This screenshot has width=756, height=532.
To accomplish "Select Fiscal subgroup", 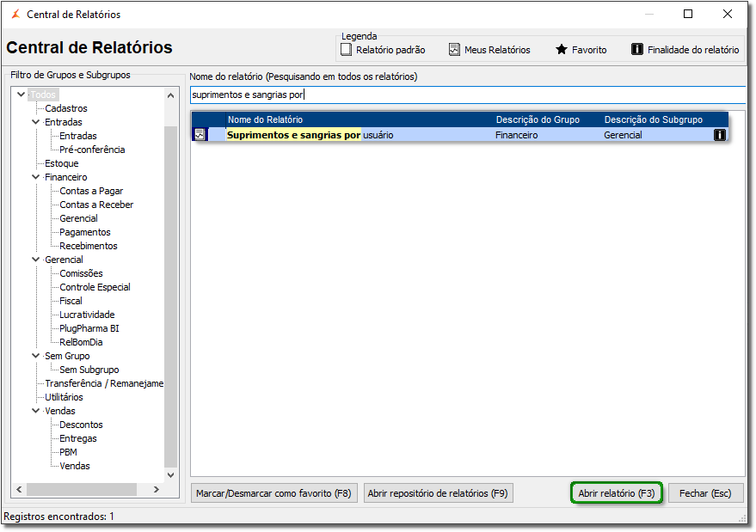I will coord(71,301).
